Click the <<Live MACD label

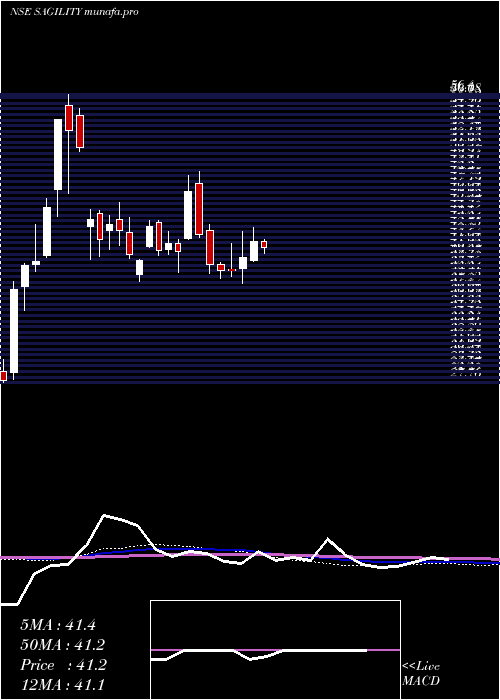[421, 674]
